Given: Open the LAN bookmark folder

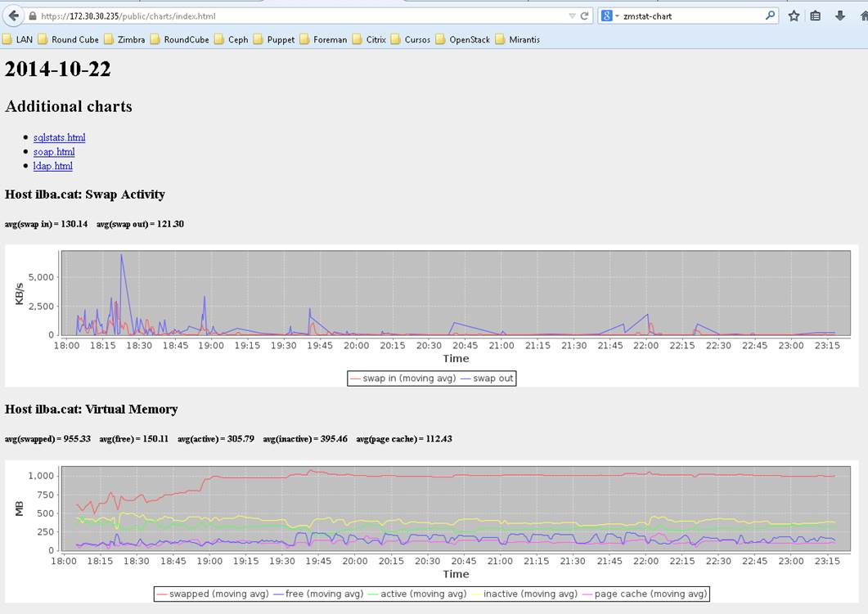Looking at the screenshot, I should tap(18, 39).
